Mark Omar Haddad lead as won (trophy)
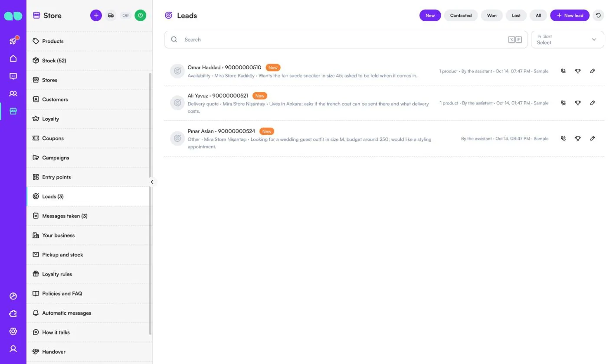This screenshot has width=616, height=364. 578,71
